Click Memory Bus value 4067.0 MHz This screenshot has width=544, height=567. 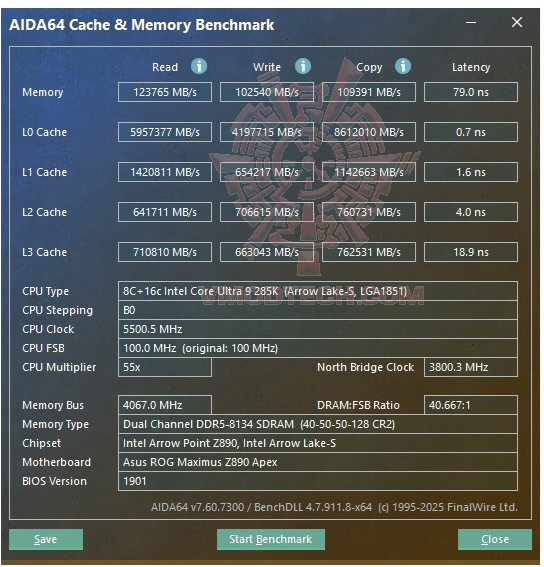coord(165,405)
